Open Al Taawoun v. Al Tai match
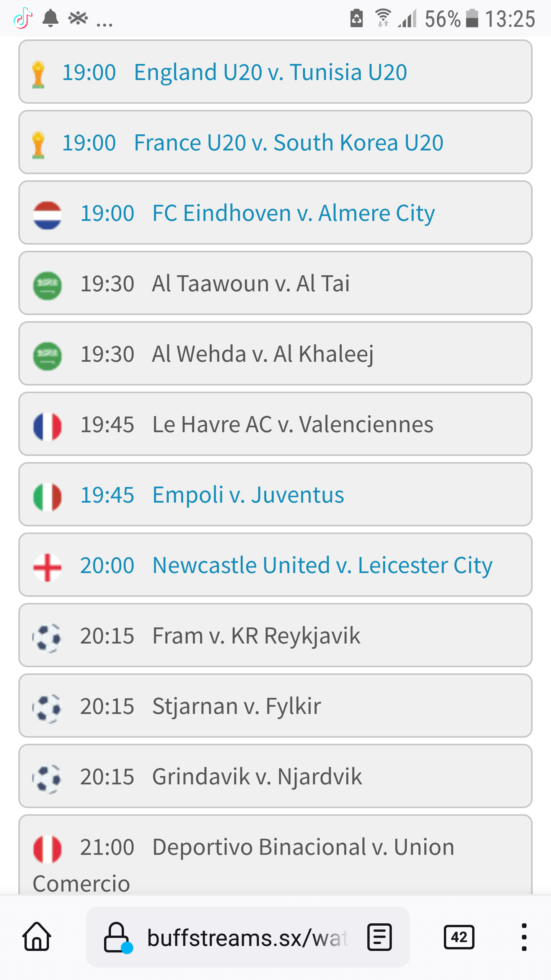This screenshot has height=980, width=551. pos(275,283)
